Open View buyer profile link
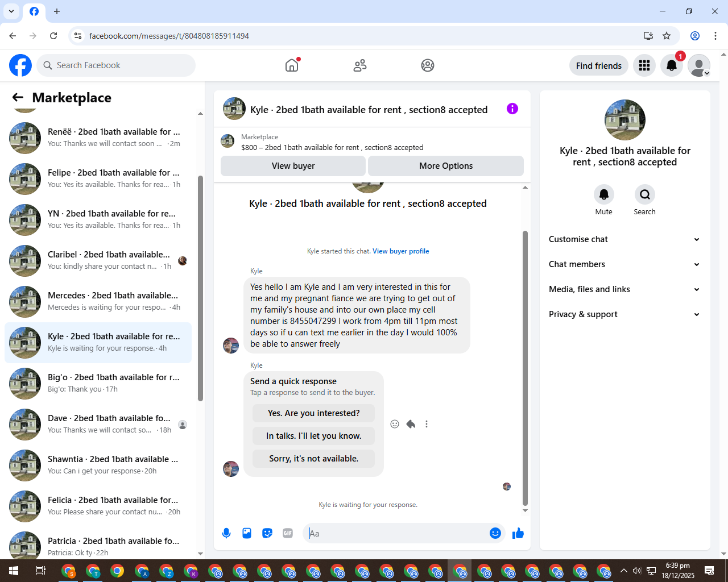 click(401, 251)
